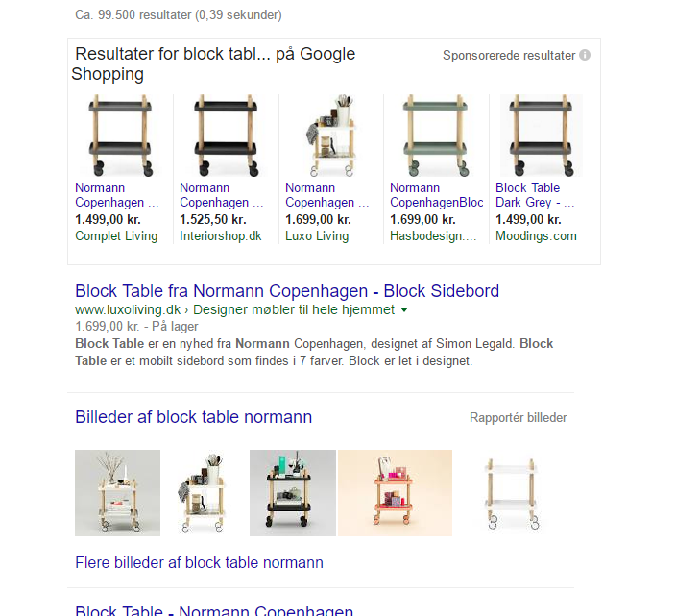The width and height of the screenshot is (700, 616).
Task: Click Flere billeder af block table normann
Action: (x=199, y=563)
